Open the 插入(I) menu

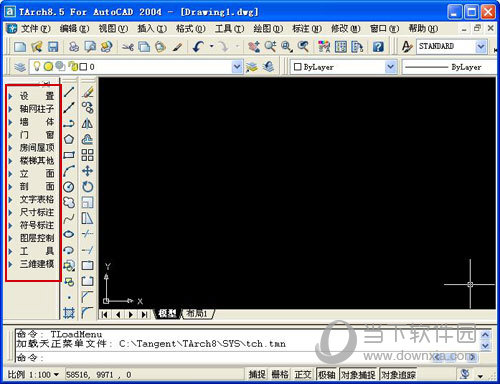(x=152, y=29)
